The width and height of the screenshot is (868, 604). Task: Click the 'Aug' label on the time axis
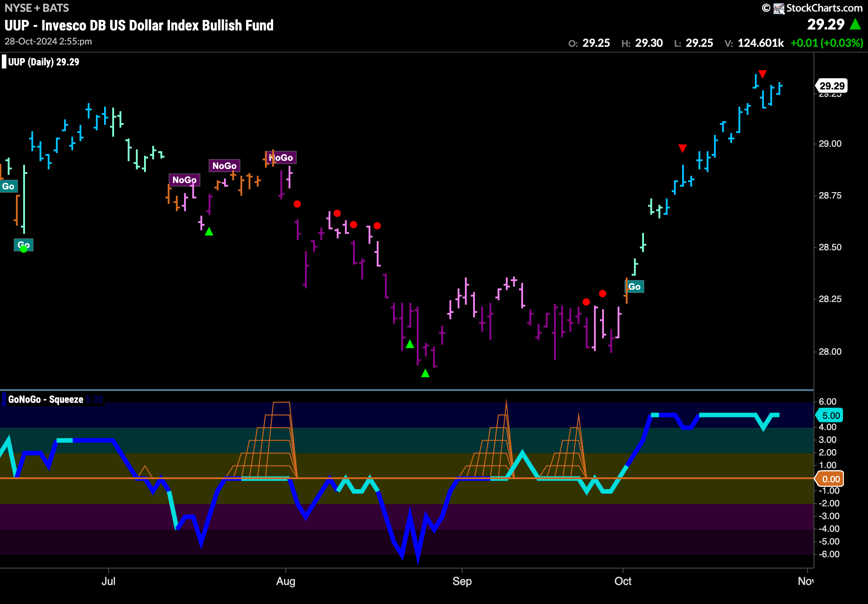(286, 581)
